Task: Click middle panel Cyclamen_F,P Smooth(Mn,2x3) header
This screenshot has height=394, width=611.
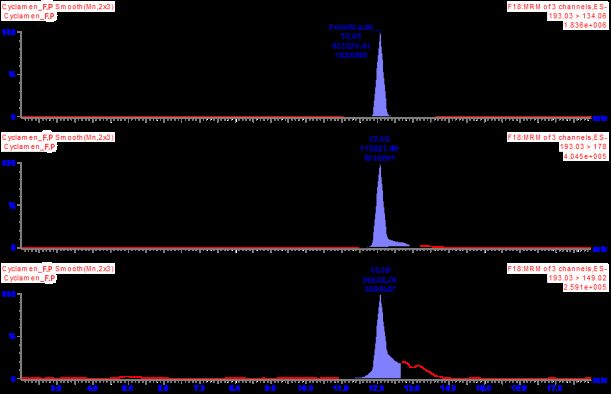Action: (58, 138)
